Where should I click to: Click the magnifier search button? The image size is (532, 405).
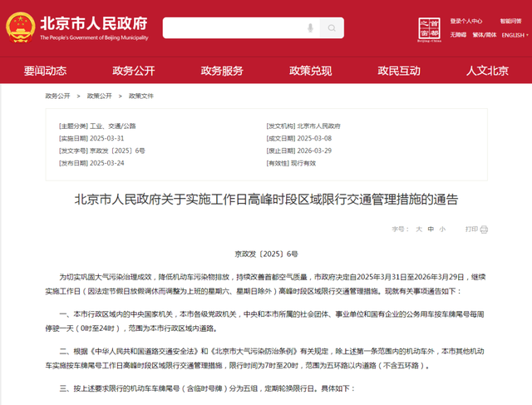pos(332,27)
